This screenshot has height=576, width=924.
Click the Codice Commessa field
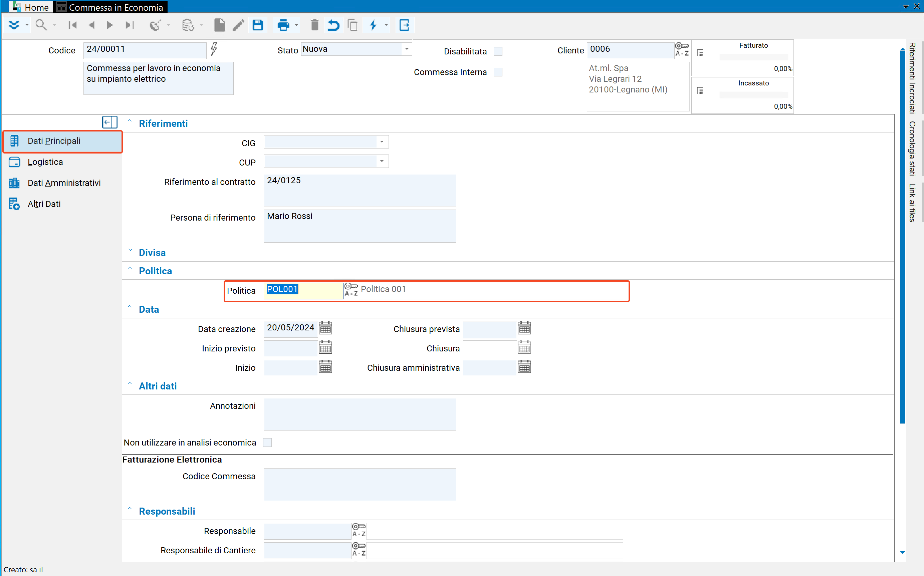click(360, 485)
